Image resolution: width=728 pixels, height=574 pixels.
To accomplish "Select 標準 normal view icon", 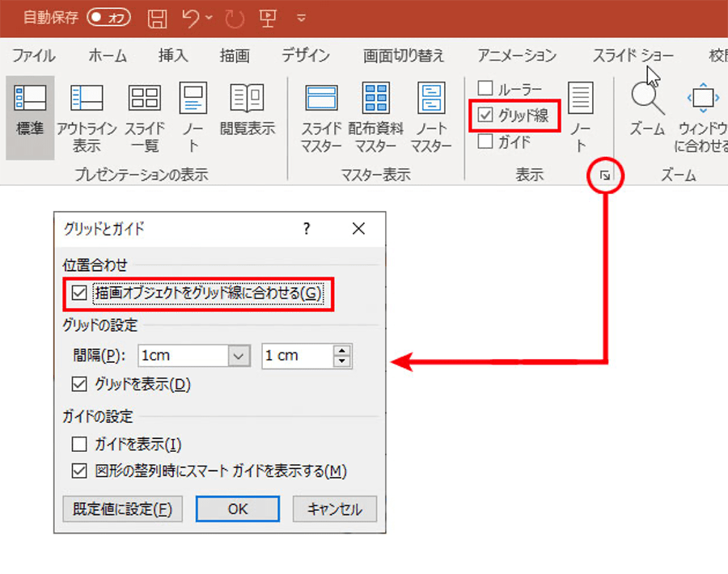I will (30, 118).
